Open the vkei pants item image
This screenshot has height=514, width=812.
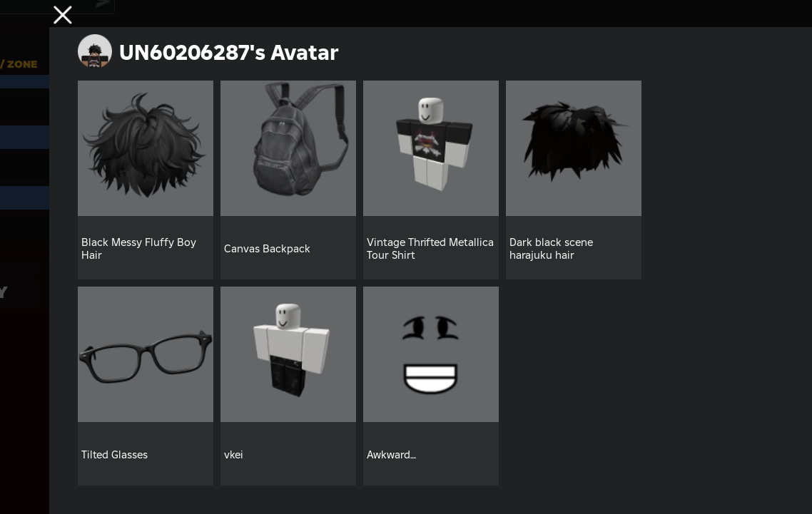288,354
